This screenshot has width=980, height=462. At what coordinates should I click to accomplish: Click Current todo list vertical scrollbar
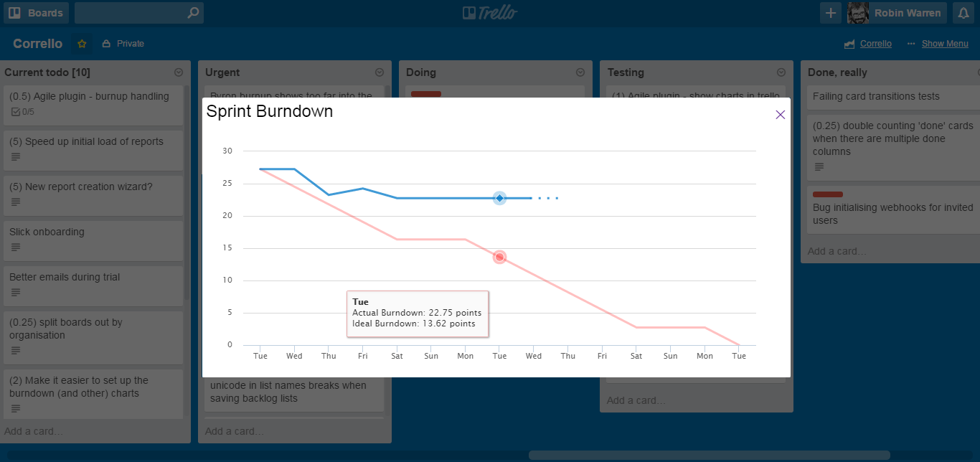(x=187, y=192)
